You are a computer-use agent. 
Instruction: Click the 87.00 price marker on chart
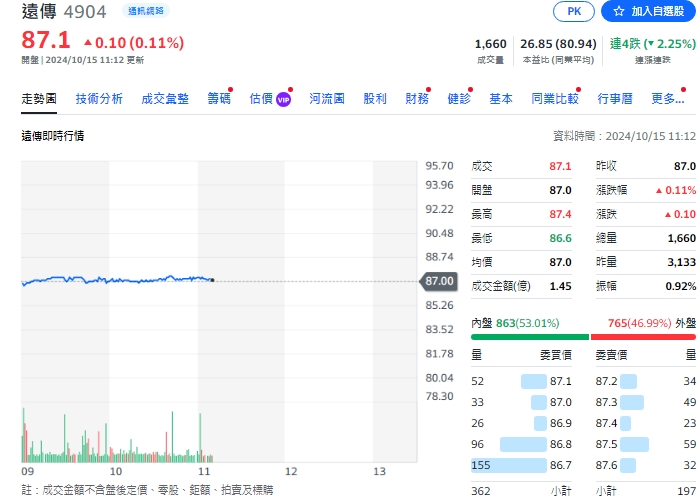click(x=439, y=281)
